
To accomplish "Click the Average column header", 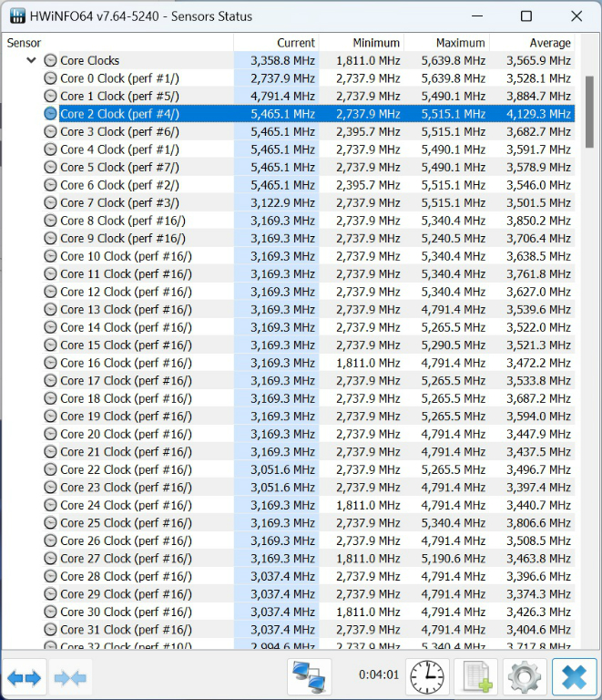I will click(533, 43).
